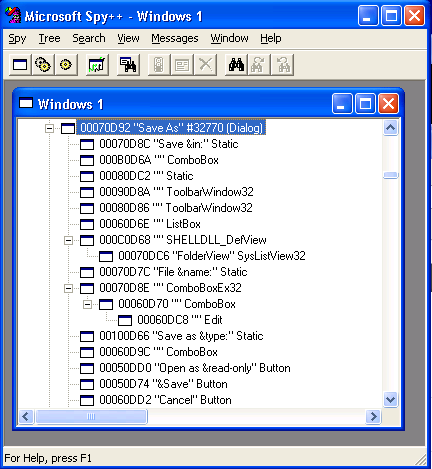Click the horizontal scrollbar right arrow
This screenshot has height=469, width=432.
(x=373, y=416)
